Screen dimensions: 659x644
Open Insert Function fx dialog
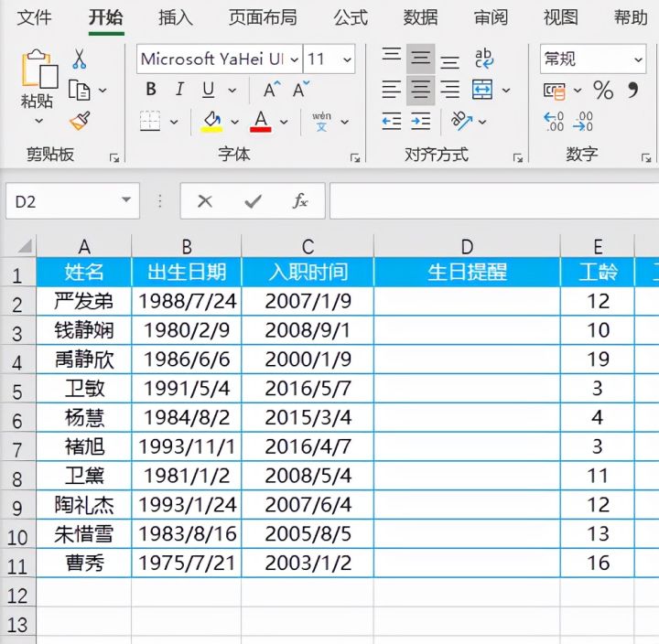point(300,201)
